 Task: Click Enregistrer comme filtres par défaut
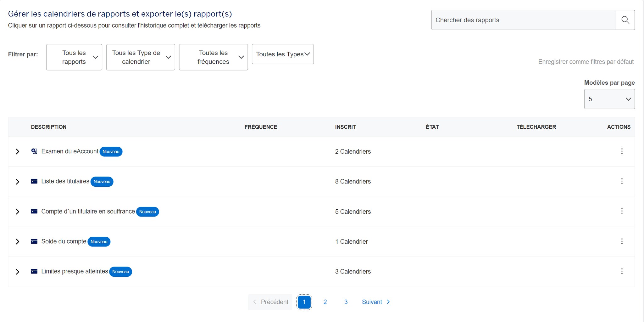[x=586, y=62]
